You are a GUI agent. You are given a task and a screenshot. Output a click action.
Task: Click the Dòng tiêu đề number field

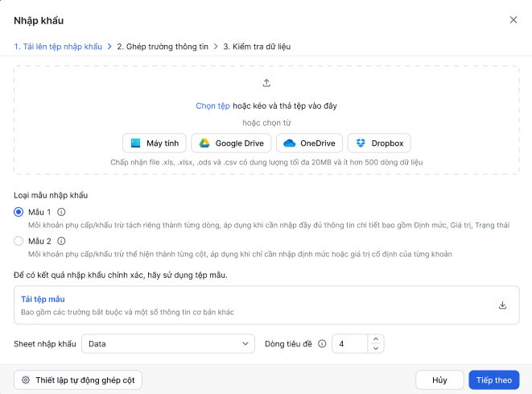coord(350,344)
